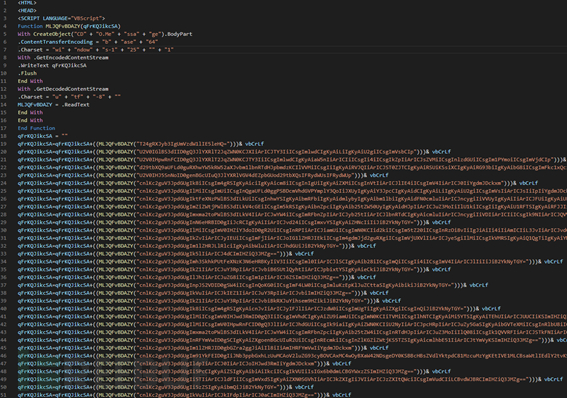Viewport: 567px width, 398px height.
Task: Click the <HEAD> tag on line 2
Action: 27,10
